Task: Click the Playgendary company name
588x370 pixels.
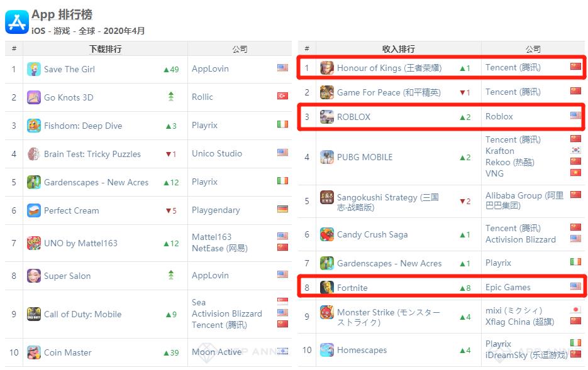Action: coord(216,210)
